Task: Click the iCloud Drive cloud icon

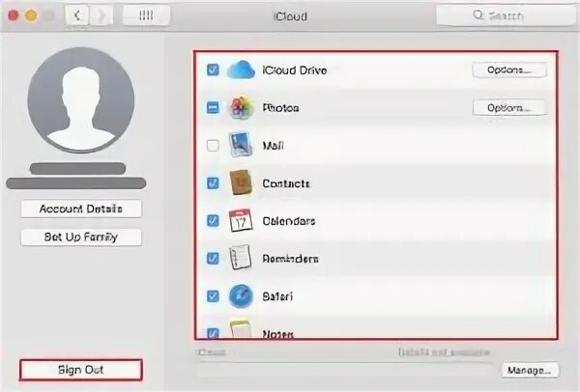Action: 241,70
